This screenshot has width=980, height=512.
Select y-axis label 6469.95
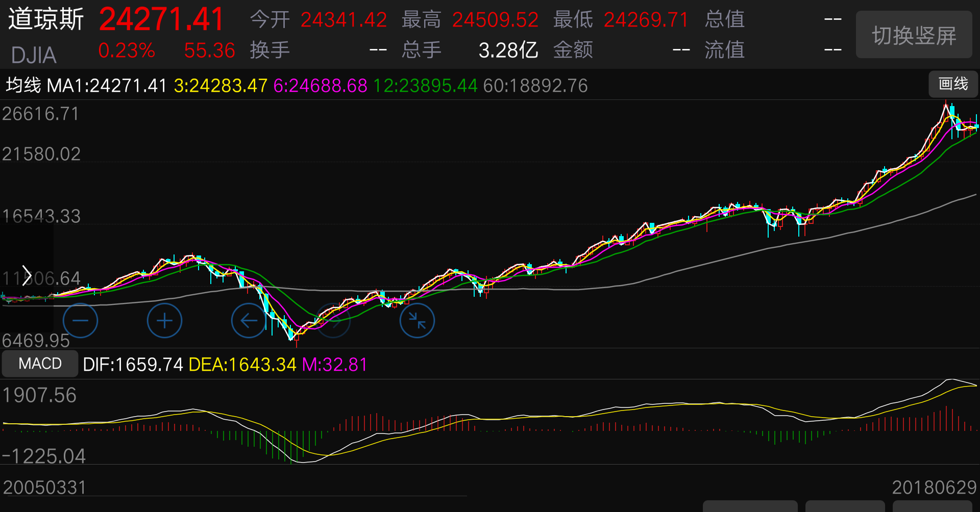coord(36,340)
